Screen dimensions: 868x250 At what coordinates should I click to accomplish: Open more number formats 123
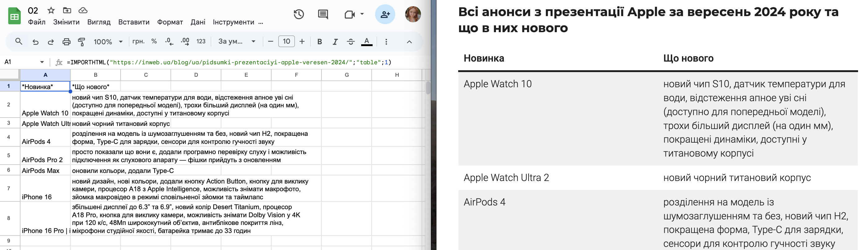[201, 41]
